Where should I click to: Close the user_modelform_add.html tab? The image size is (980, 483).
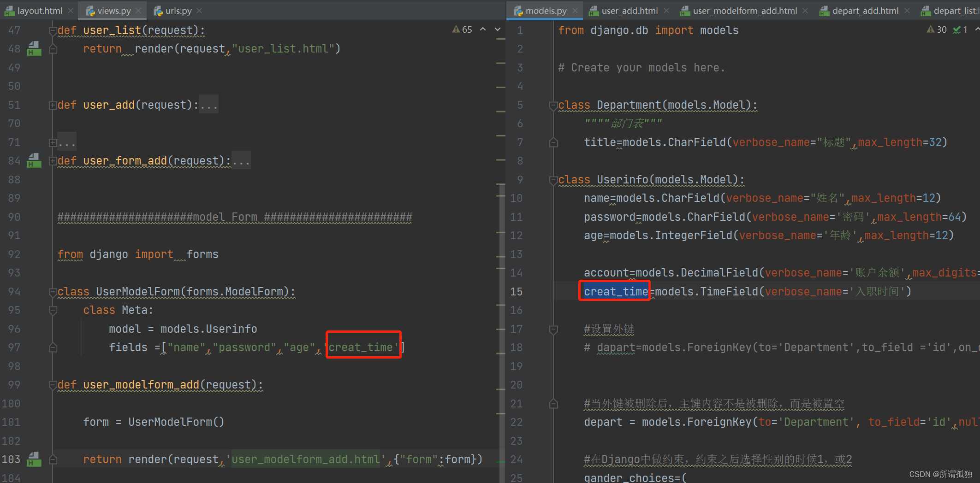[x=805, y=11]
